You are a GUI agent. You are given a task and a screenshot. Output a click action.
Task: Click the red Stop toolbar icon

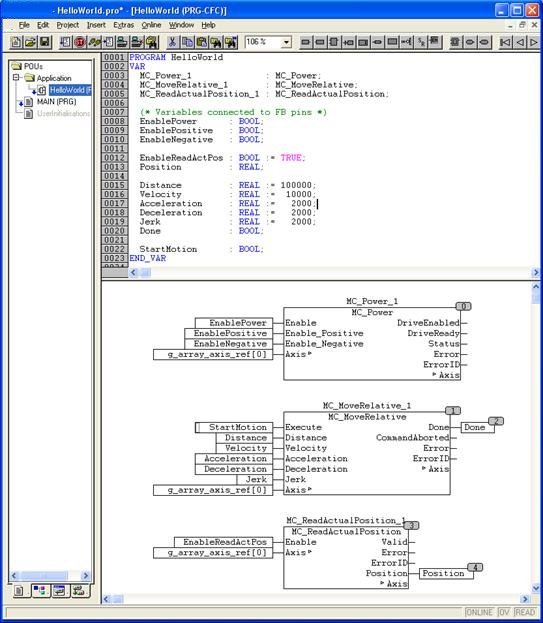(x=79, y=42)
